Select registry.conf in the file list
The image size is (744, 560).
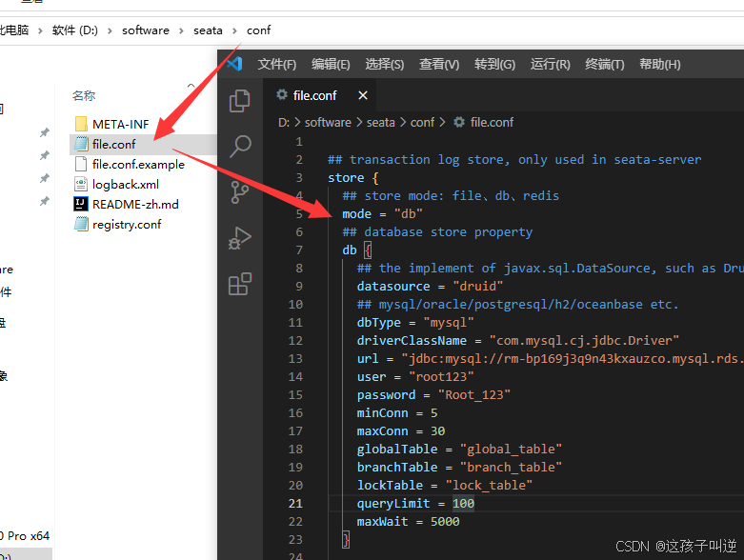[x=127, y=224]
